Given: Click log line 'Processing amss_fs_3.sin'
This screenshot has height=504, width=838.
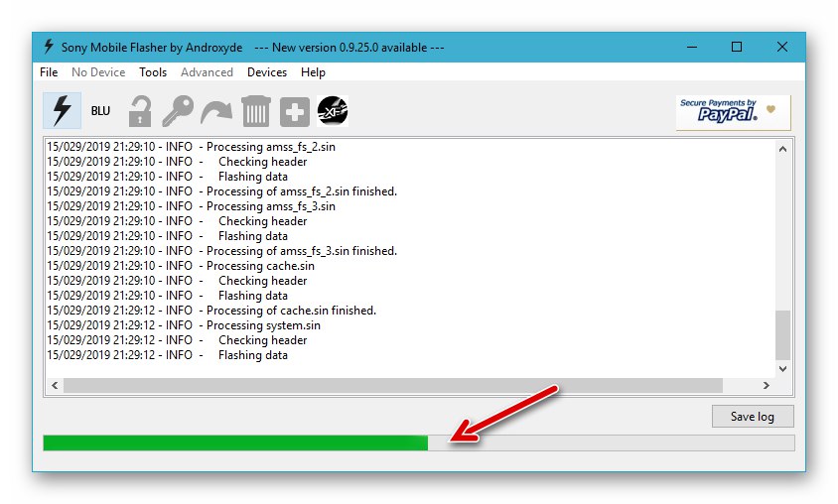Looking at the screenshot, I should click(191, 206).
